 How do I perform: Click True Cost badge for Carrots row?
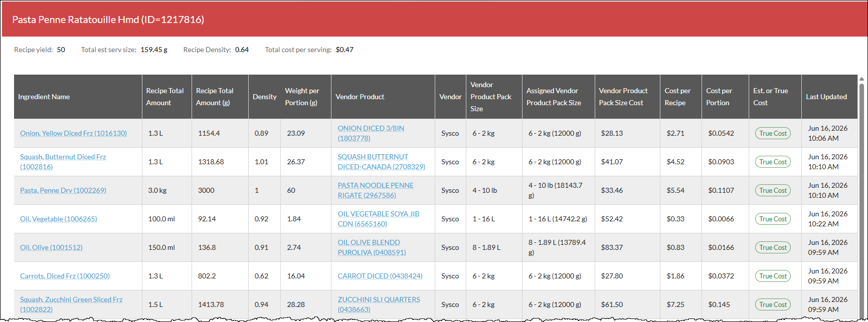coord(773,276)
